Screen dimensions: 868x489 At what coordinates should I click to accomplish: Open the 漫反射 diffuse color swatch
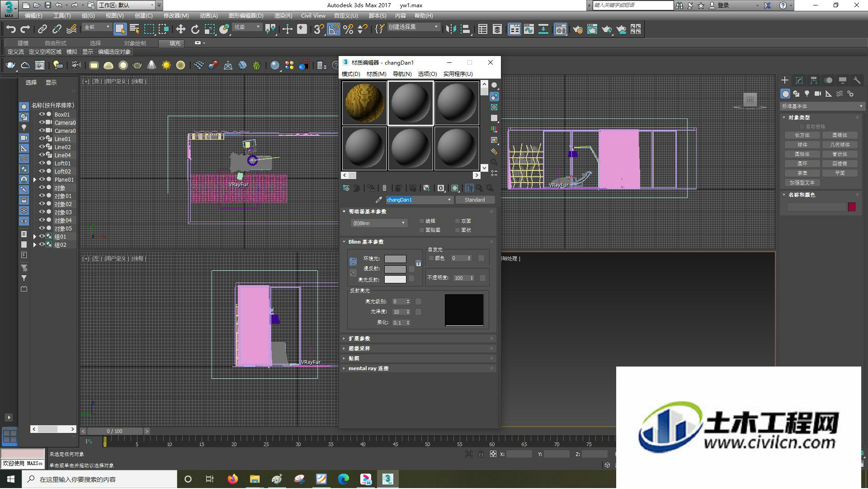pyautogui.click(x=395, y=269)
